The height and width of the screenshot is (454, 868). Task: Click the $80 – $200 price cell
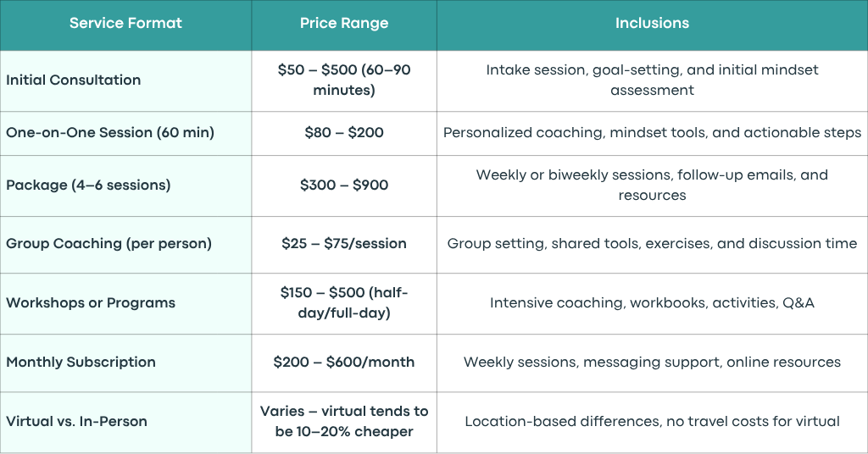344,133
